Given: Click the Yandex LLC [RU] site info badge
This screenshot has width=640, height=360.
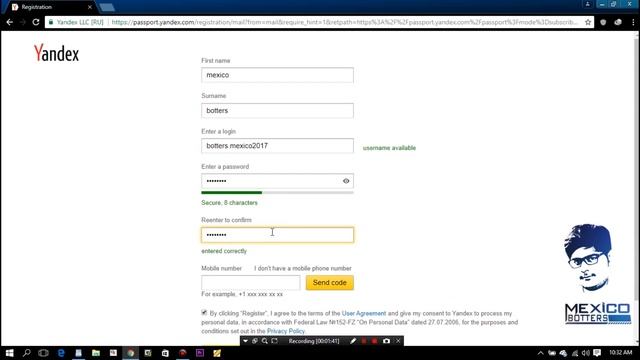Looking at the screenshot, I should coord(76,22).
